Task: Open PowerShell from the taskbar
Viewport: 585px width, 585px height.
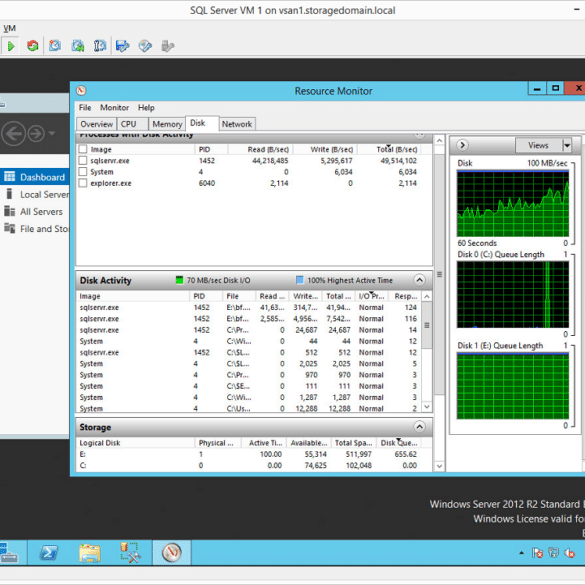Action: coord(49,553)
